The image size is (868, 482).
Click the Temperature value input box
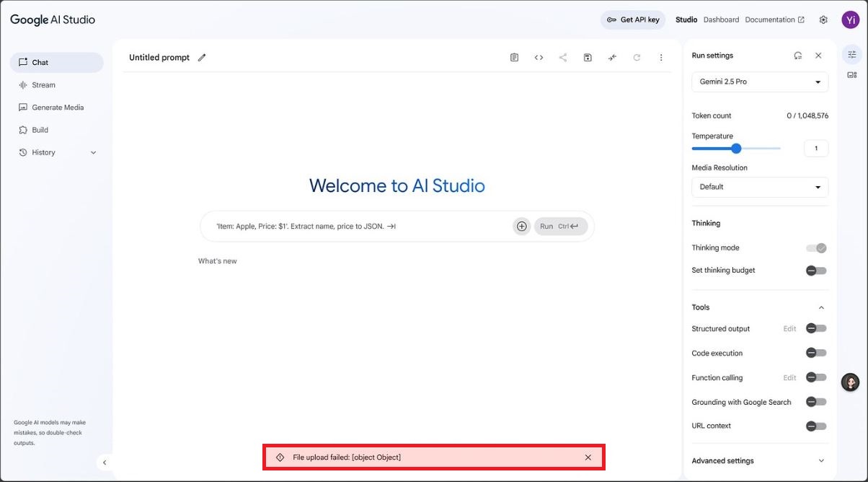[x=816, y=149]
